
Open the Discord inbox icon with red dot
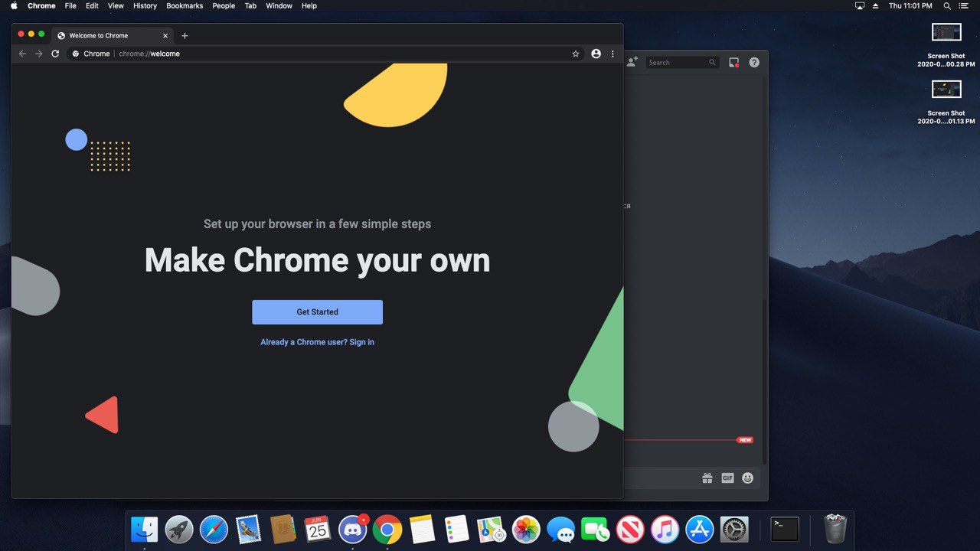coord(734,63)
